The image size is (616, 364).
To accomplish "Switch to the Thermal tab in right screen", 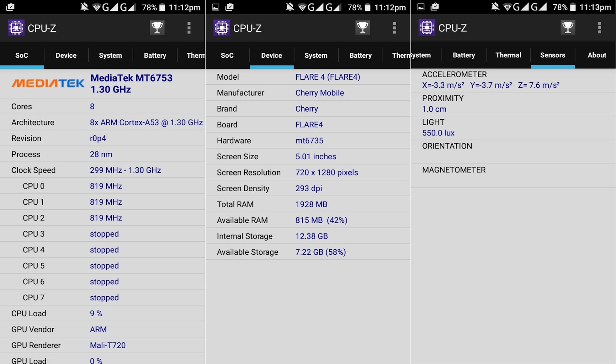I will point(508,55).
